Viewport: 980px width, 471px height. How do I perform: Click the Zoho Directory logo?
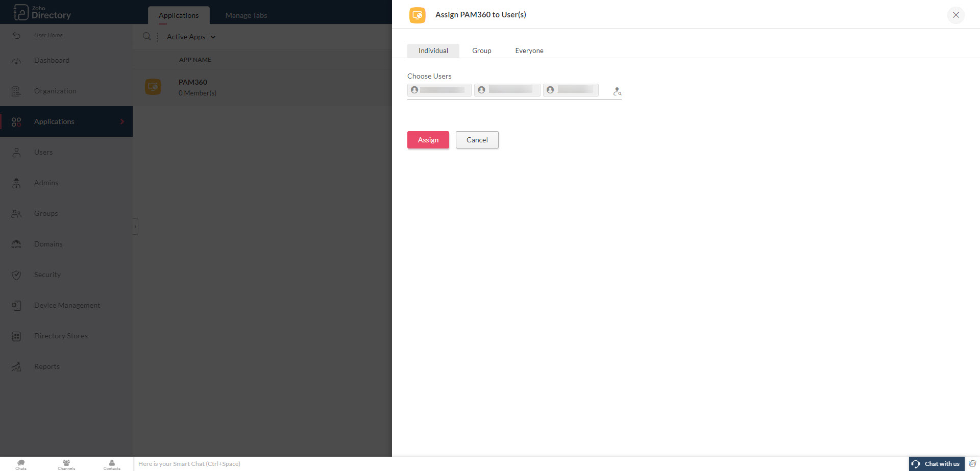point(42,12)
